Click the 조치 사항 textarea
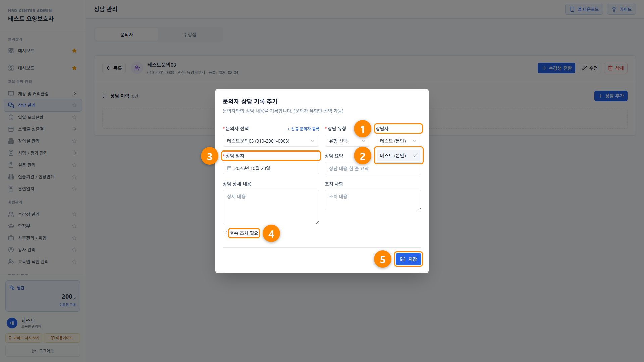Viewport: 644px width, 362px height. [373, 200]
